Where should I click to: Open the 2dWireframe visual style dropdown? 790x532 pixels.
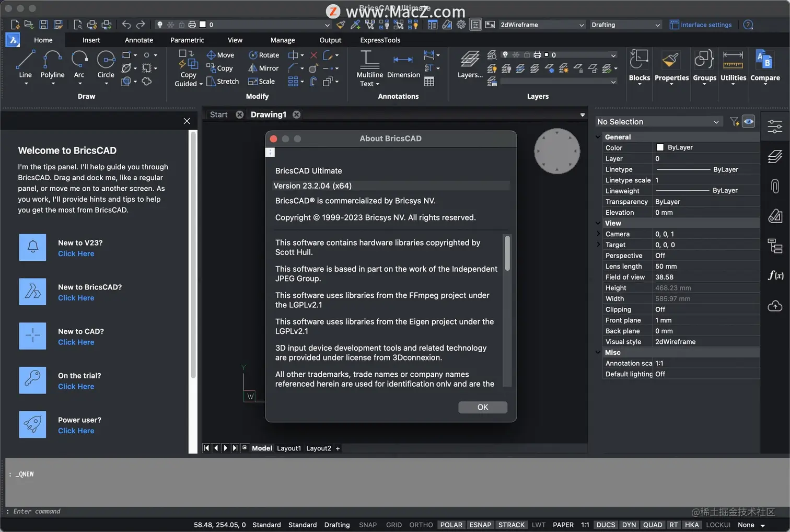542,25
